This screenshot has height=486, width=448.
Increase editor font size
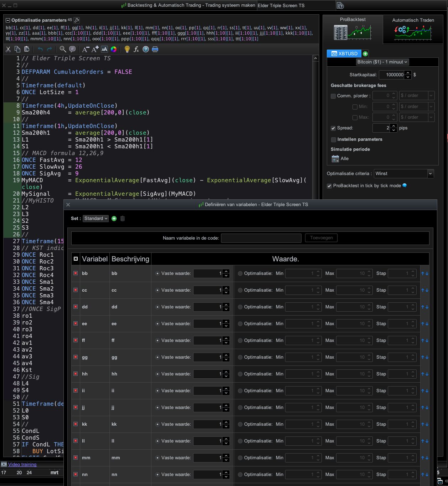95,49
